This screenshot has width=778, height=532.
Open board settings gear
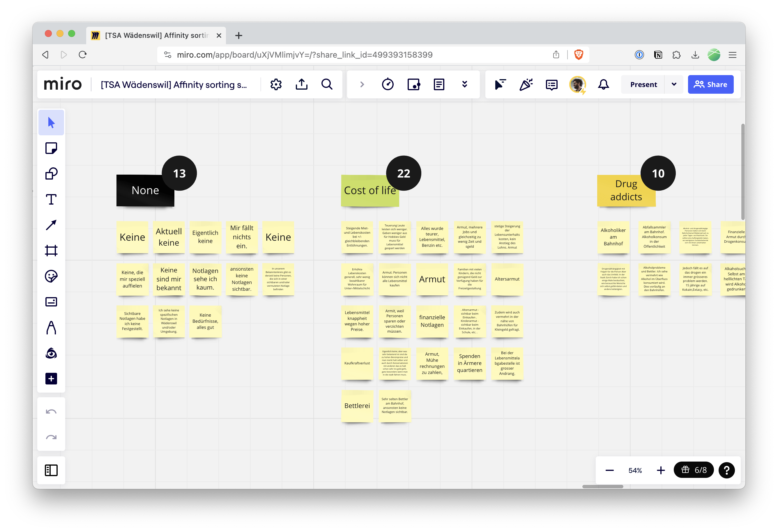click(276, 84)
